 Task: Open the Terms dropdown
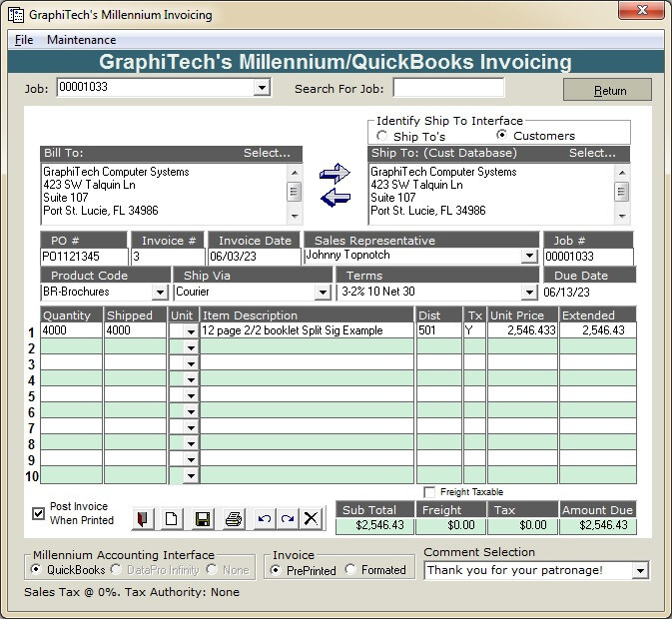click(x=530, y=293)
